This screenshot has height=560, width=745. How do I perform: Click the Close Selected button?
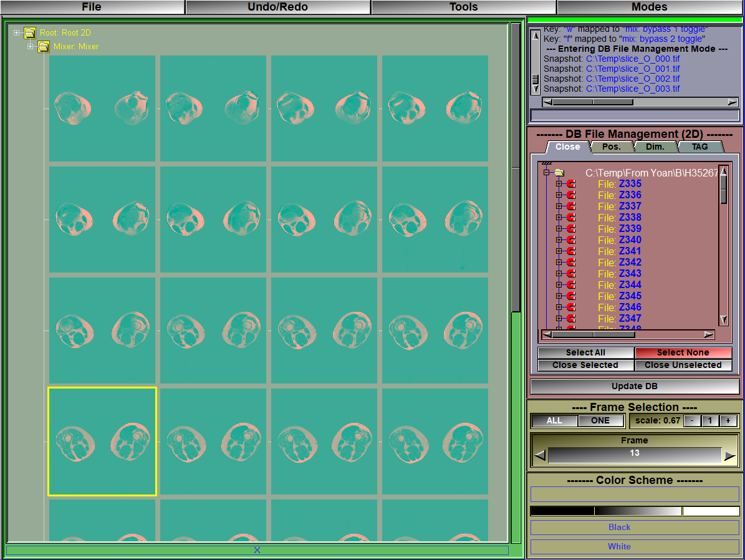tap(586, 365)
